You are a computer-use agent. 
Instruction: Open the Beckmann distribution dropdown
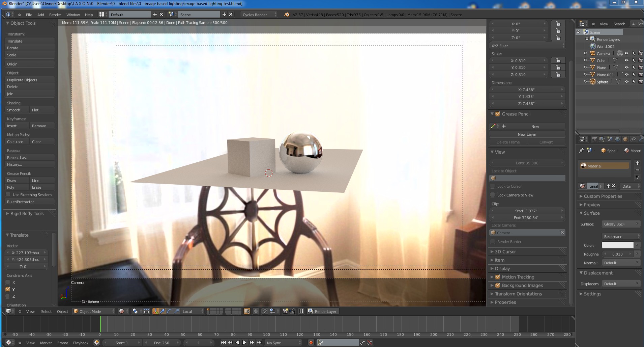(x=621, y=237)
